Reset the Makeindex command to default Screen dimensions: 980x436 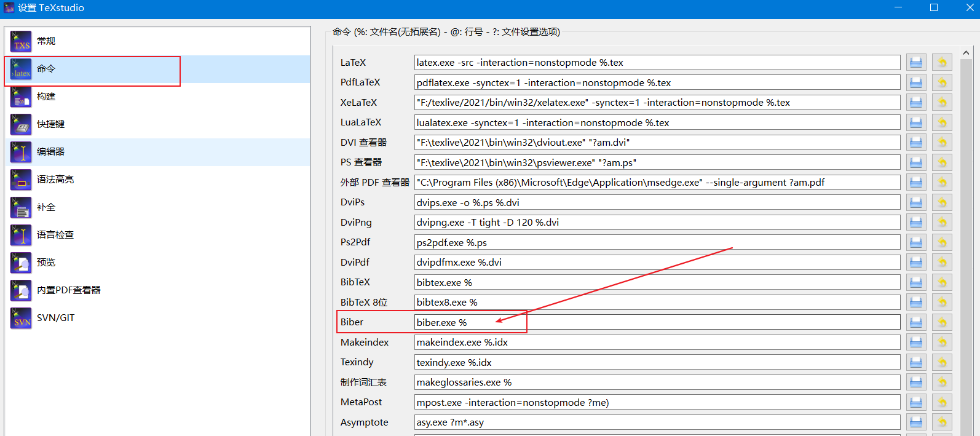942,342
